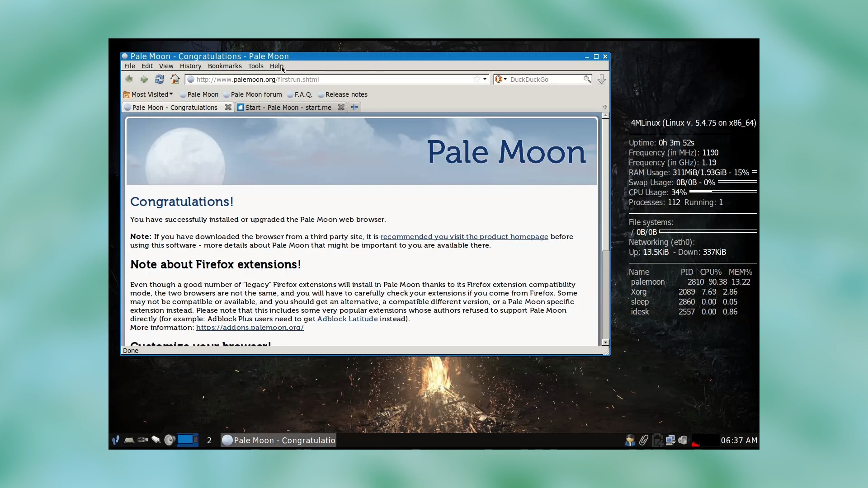Click the workspace number 2 in taskbar
This screenshot has width=868, height=488.
[x=209, y=440]
